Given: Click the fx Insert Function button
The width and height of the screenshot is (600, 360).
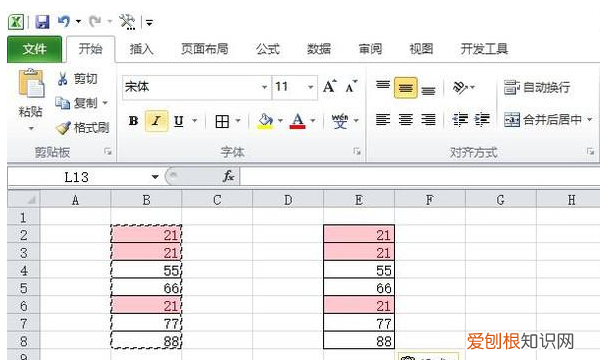Looking at the screenshot, I should pos(228,176).
